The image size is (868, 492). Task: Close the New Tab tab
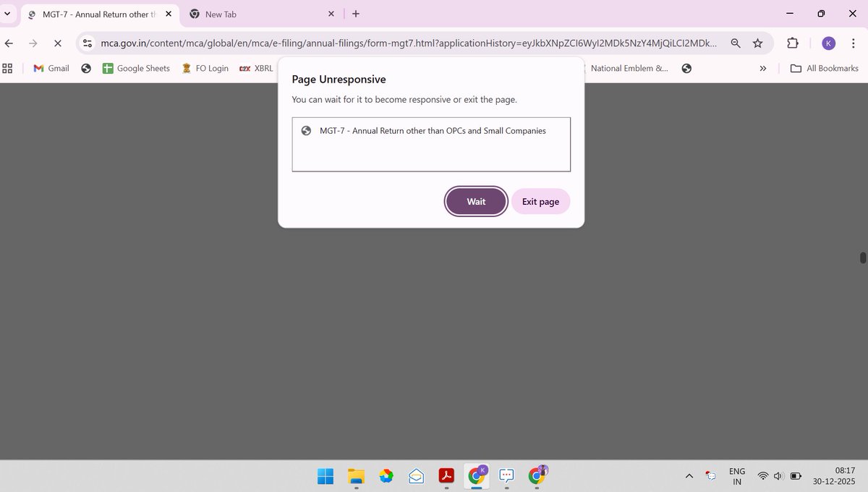pos(331,14)
